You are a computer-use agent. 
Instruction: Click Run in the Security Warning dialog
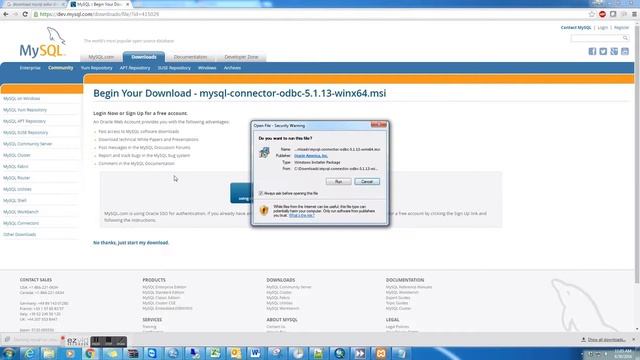[338, 182]
